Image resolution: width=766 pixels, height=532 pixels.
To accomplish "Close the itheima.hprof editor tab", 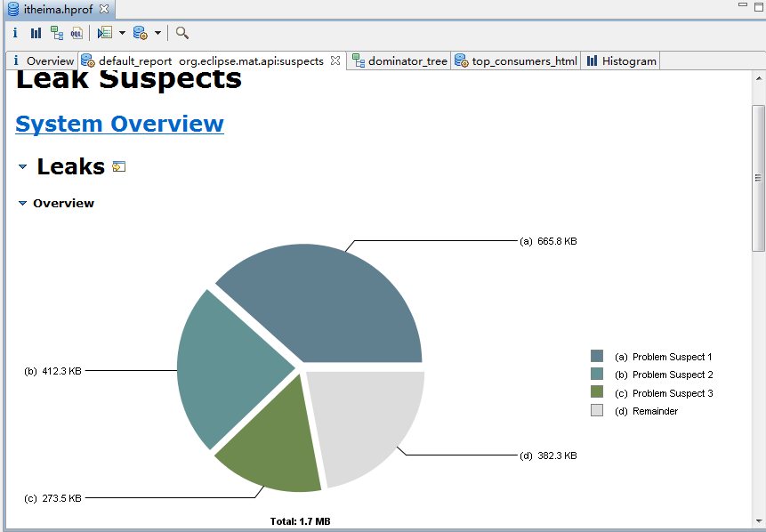I will (103, 9).
